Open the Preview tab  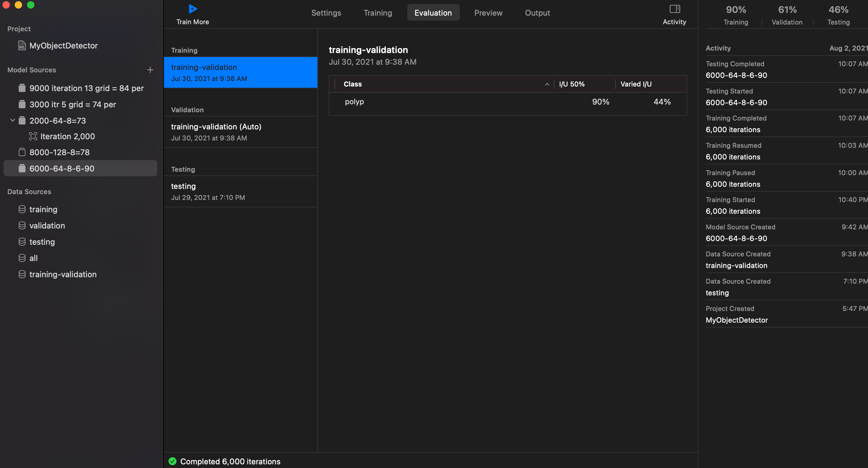click(x=488, y=13)
